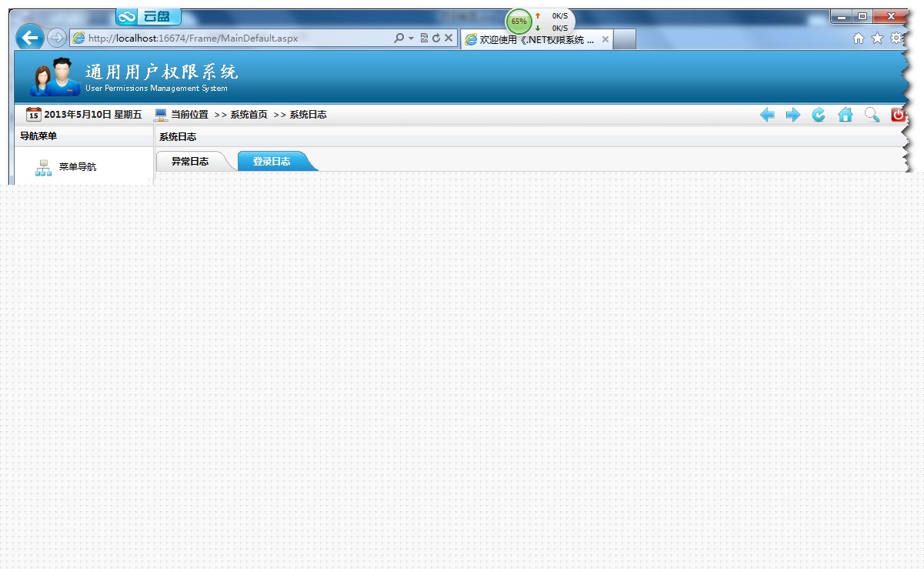This screenshot has height=569, width=924.
Task: Select the 欢迎使用《.NET权限系统 browser tab
Action: pos(537,39)
